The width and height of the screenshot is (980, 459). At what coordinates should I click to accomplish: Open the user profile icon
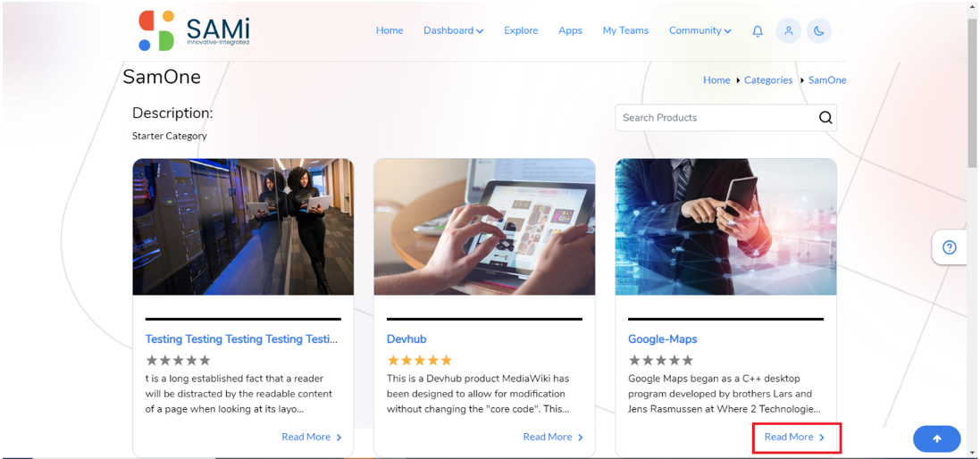789,30
